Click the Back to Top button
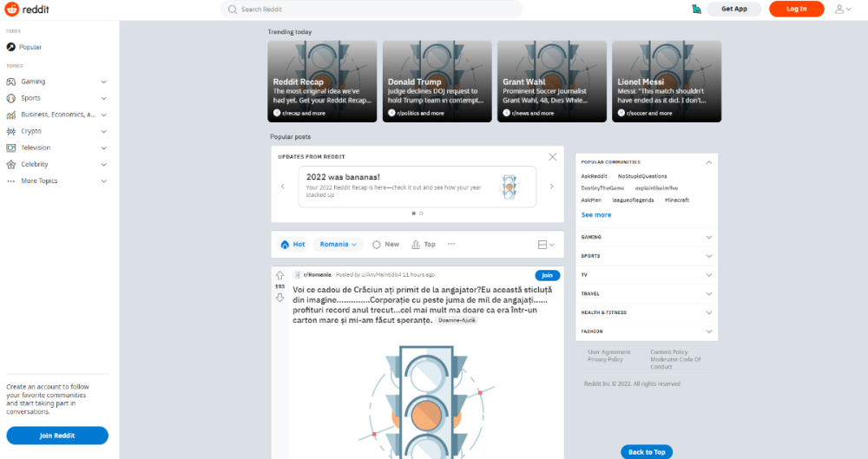 (x=647, y=452)
